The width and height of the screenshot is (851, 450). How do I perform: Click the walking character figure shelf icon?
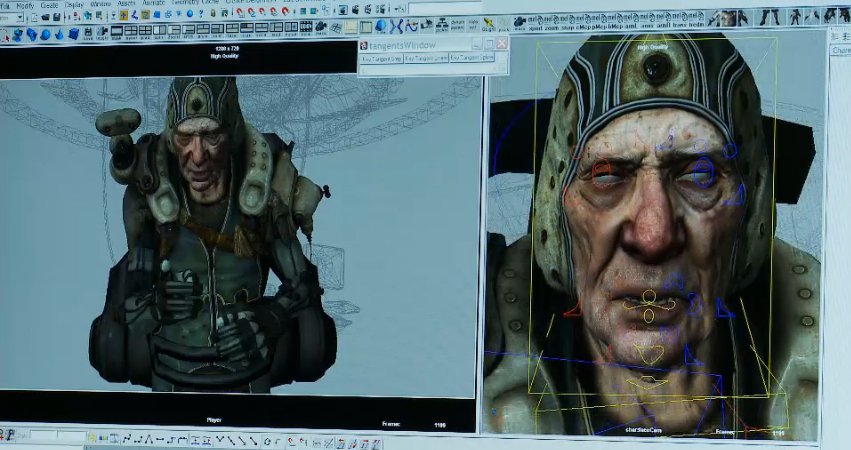(797, 17)
